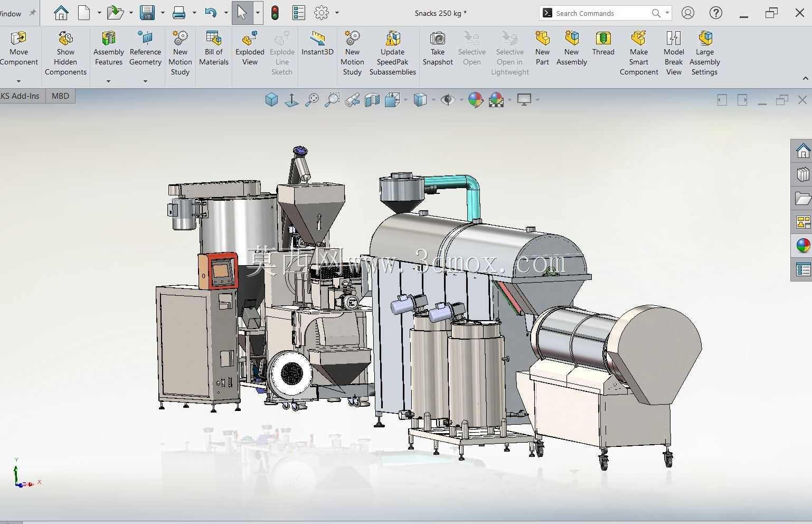Open Assembly Features tool

108,48
